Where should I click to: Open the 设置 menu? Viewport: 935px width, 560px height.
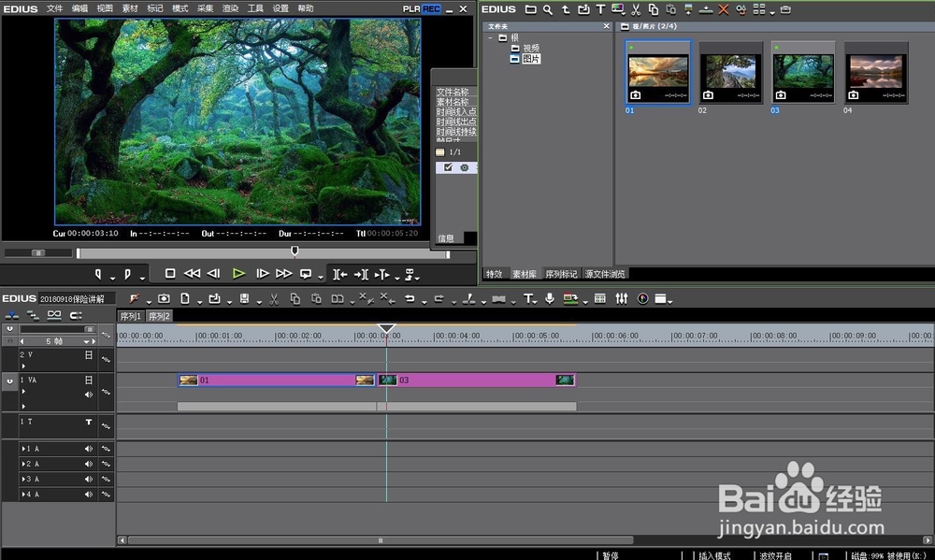[280, 8]
